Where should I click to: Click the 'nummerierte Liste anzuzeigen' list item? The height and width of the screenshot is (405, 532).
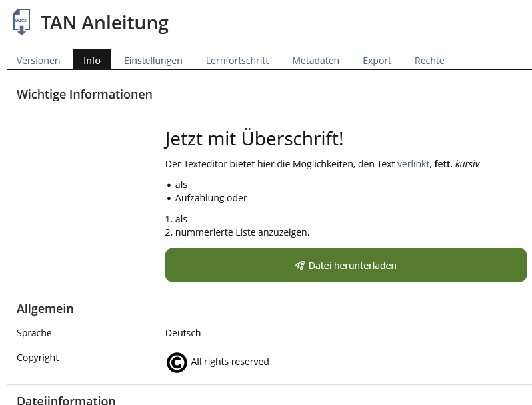(x=242, y=232)
